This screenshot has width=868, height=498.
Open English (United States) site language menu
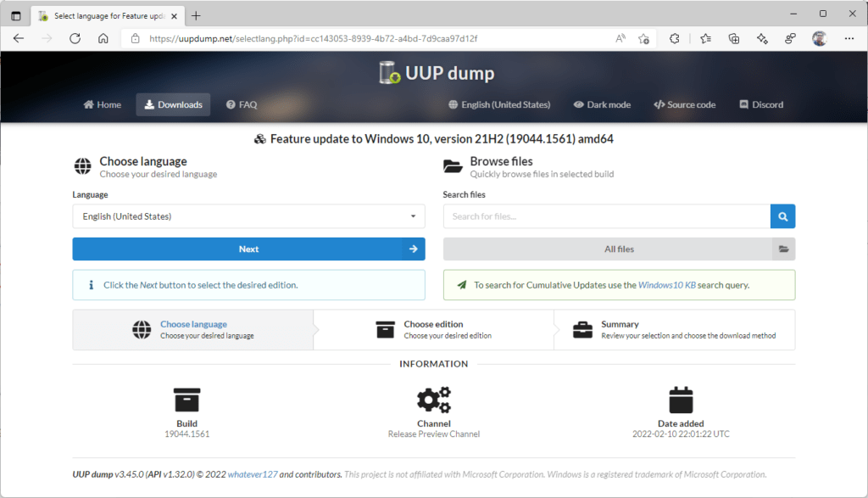coord(499,105)
